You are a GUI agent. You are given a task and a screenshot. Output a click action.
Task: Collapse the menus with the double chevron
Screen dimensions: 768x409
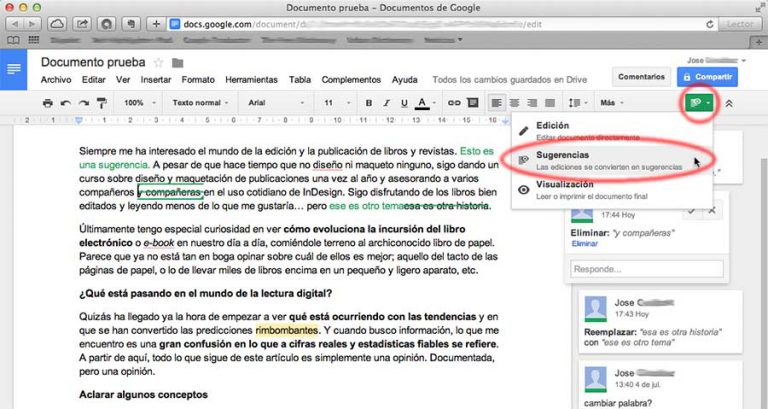(729, 103)
